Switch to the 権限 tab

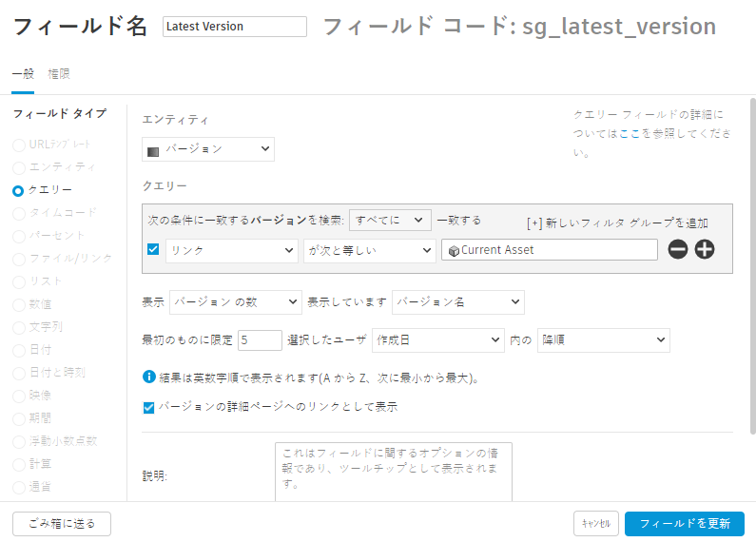point(59,73)
